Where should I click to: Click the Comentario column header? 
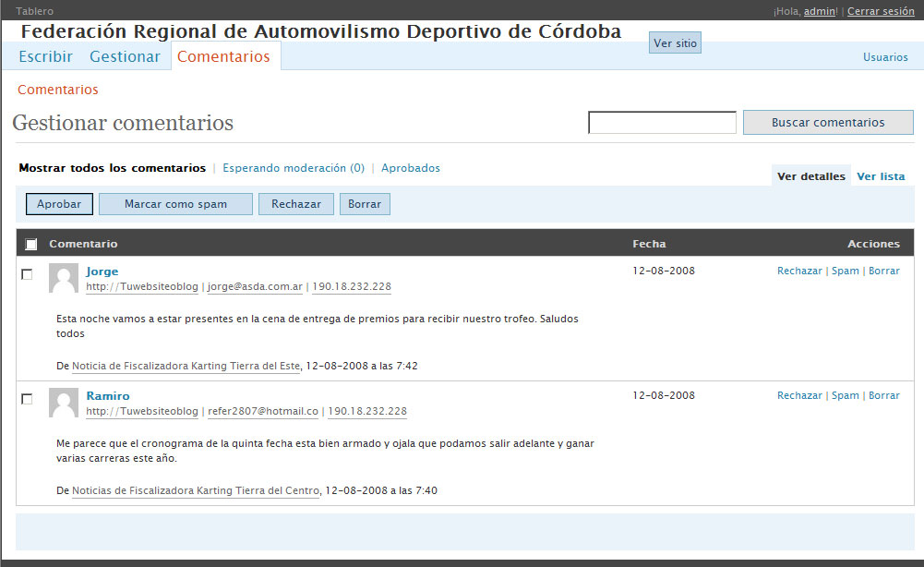[x=83, y=244]
